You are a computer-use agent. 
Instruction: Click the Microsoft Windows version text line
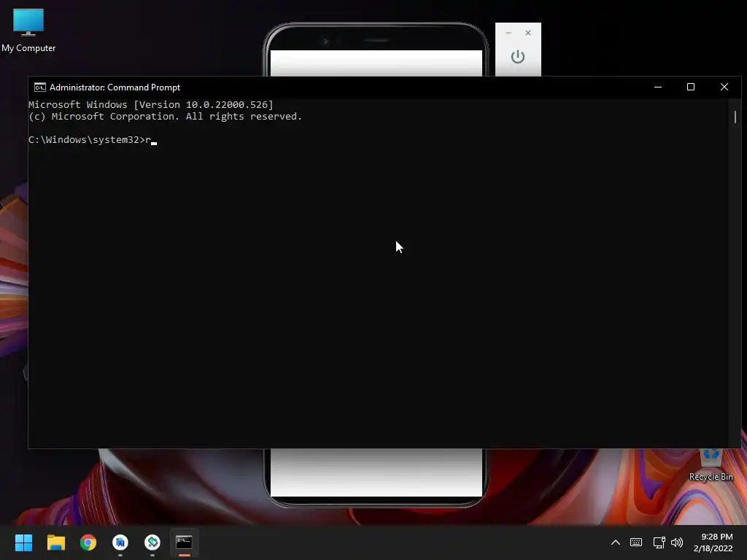[x=151, y=105]
